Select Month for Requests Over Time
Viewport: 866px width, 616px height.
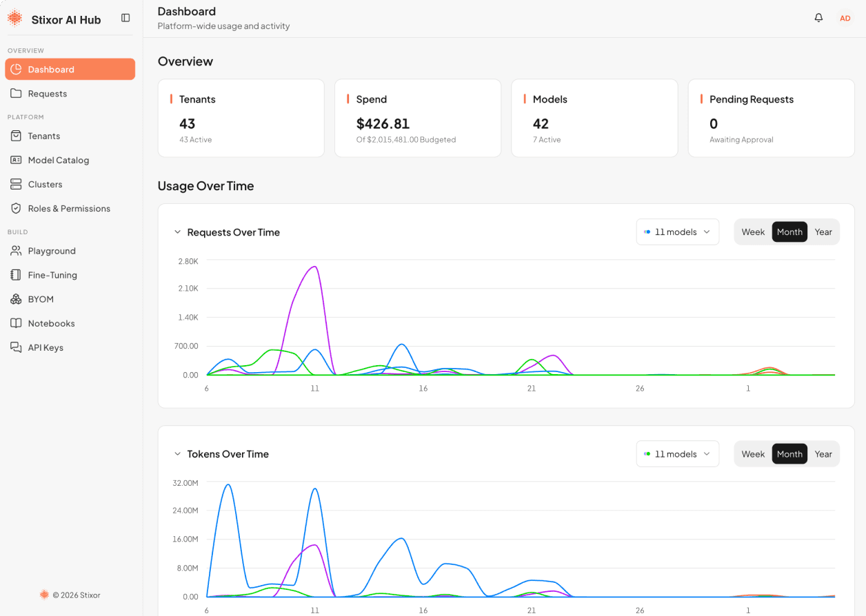pos(789,232)
